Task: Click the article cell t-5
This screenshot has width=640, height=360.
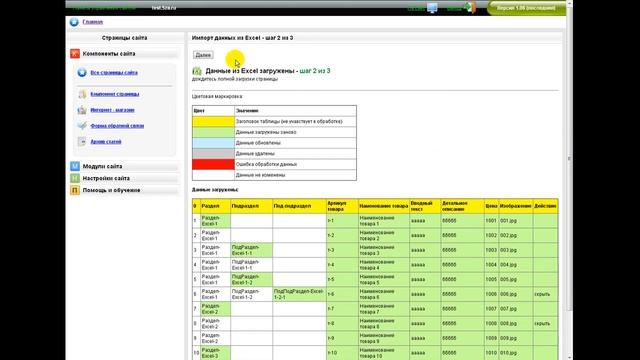Action: click(x=342, y=280)
